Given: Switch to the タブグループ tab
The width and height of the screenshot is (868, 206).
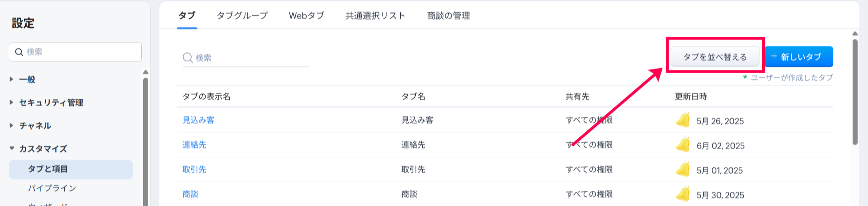Looking at the screenshot, I should [x=242, y=16].
